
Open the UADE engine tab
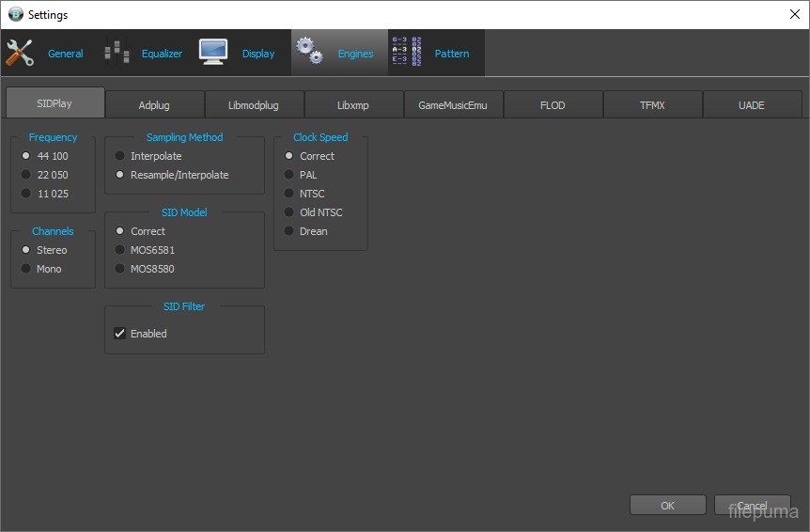[x=751, y=105]
